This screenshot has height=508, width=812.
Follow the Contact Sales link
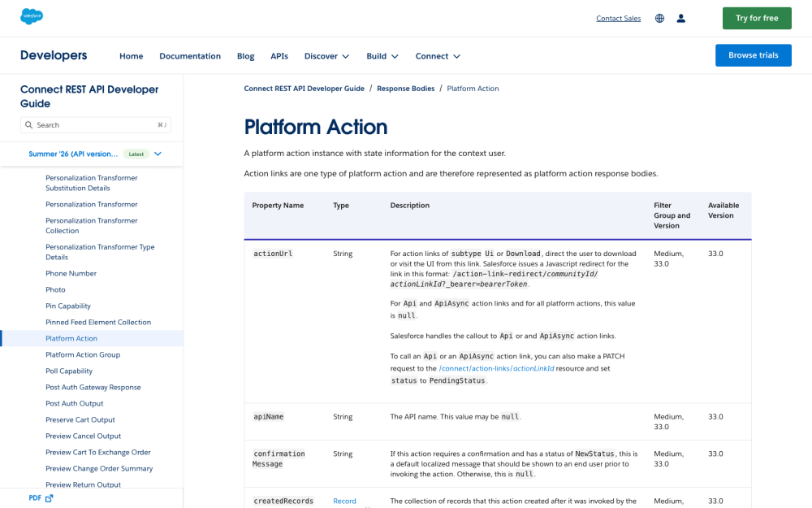point(618,18)
